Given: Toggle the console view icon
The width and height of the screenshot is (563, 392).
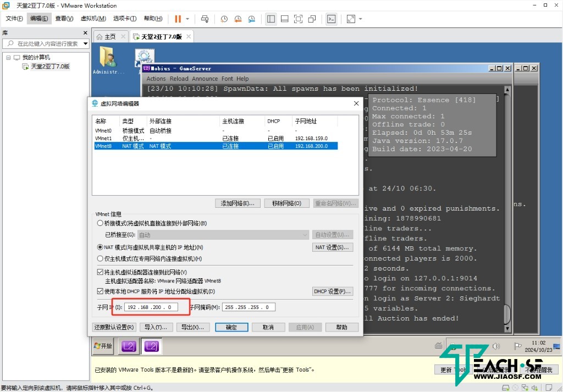Looking at the screenshot, I should tap(332, 19).
